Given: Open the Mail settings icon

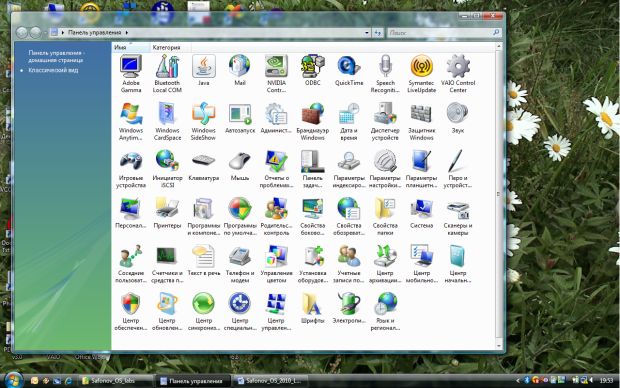Looking at the screenshot, I should [240, 70].
